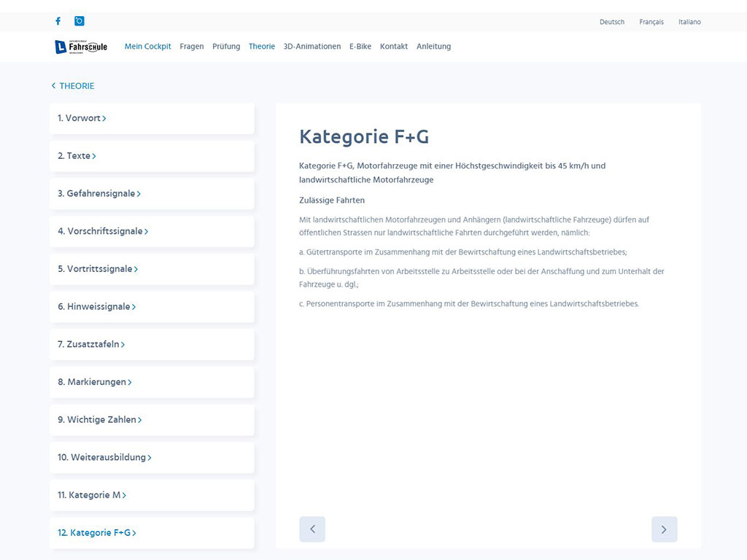This screenshot has width=747, height=560.
Task: Expand the 1. Vorwort section
Action: click(x=82, y=118)
